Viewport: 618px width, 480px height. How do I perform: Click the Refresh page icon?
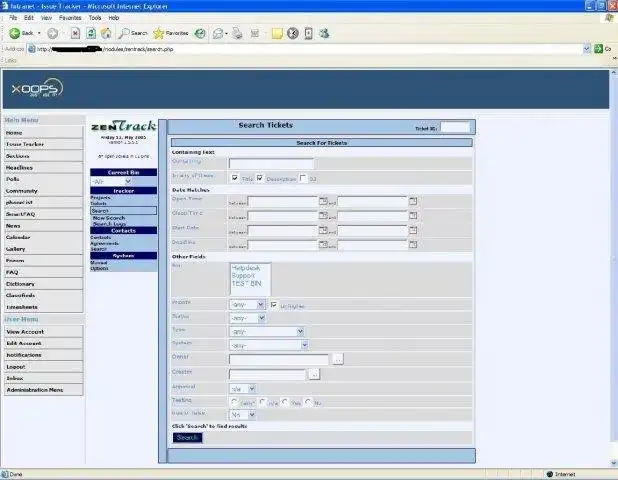(x=91, y=33)
